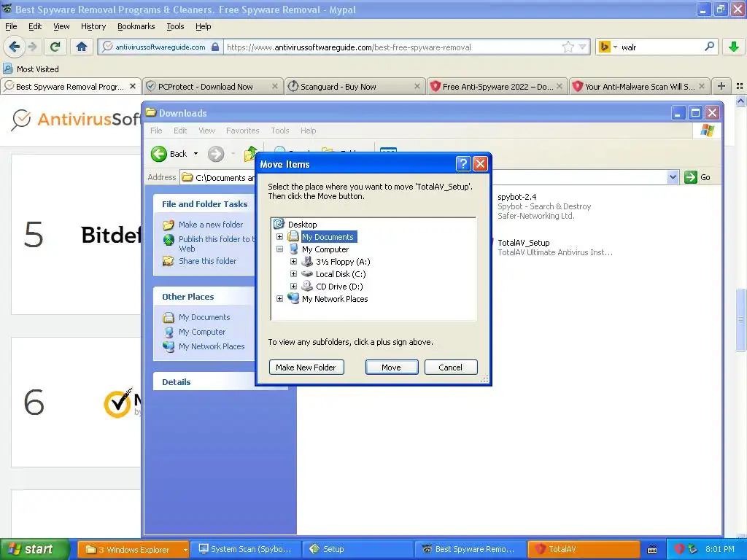
Task: Select My Computer in the folder tree
Action: (x=325, y=249)
